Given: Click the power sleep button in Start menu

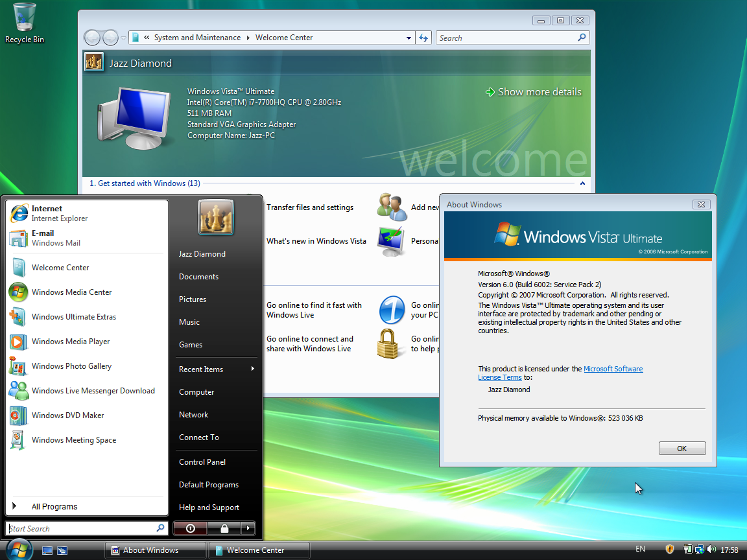Looking at the screenshot, I should coord(190,528).
